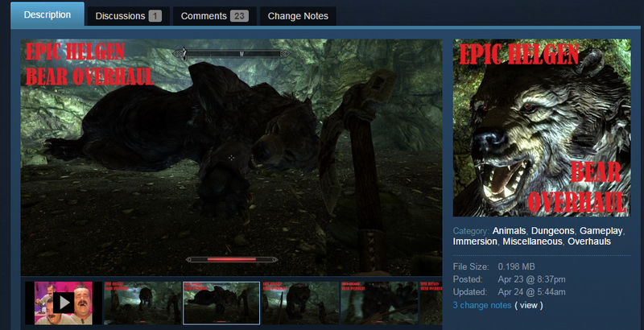Select the second screenshot thumbnail of bear standing

142,303
